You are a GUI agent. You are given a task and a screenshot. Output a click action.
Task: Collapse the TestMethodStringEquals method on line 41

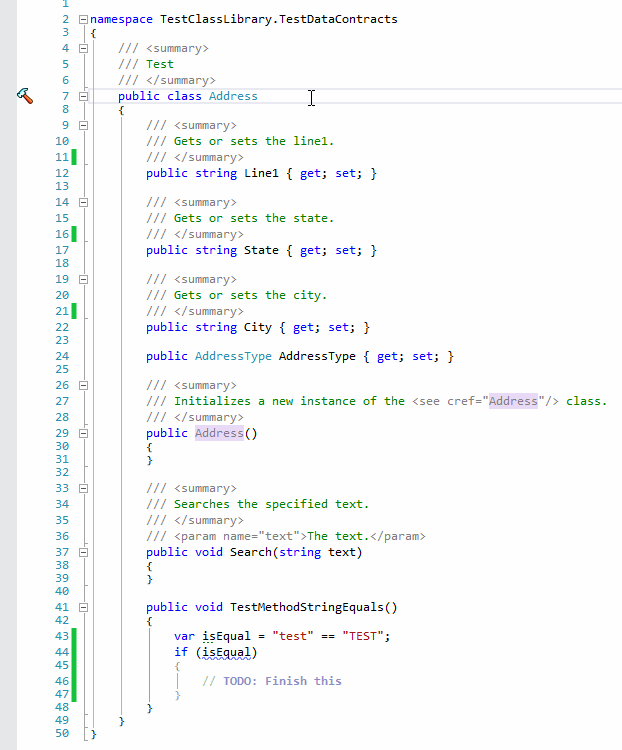click(x=83, y=607)
